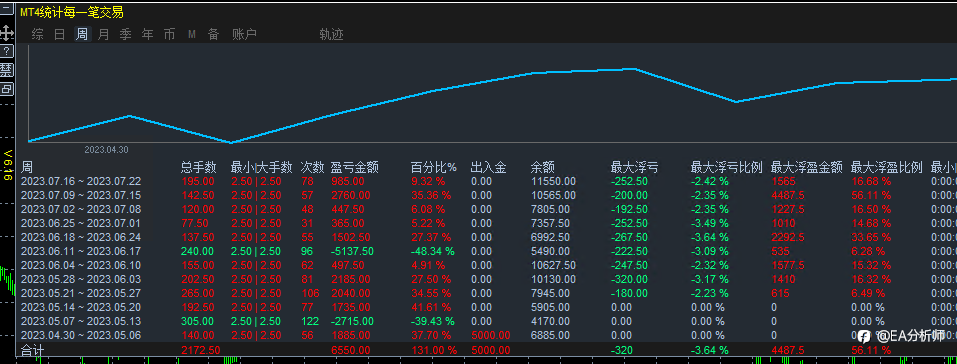Screen dimensions: 957x364
Task: Click the 最小|大手数 column header
Action: (x=261, y=167)
